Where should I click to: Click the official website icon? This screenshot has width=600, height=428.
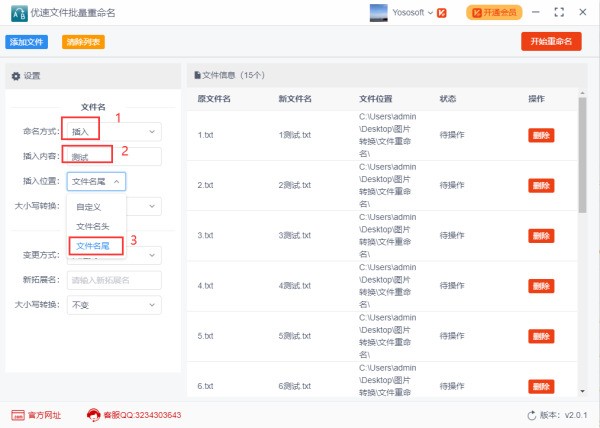click(x=17, y=415)
